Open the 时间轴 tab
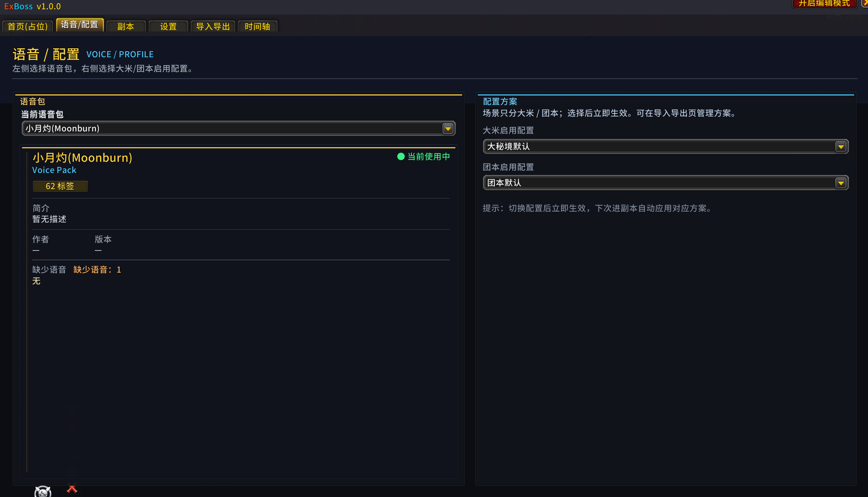This screenshot has width=868, height=497. click(257, 26)
